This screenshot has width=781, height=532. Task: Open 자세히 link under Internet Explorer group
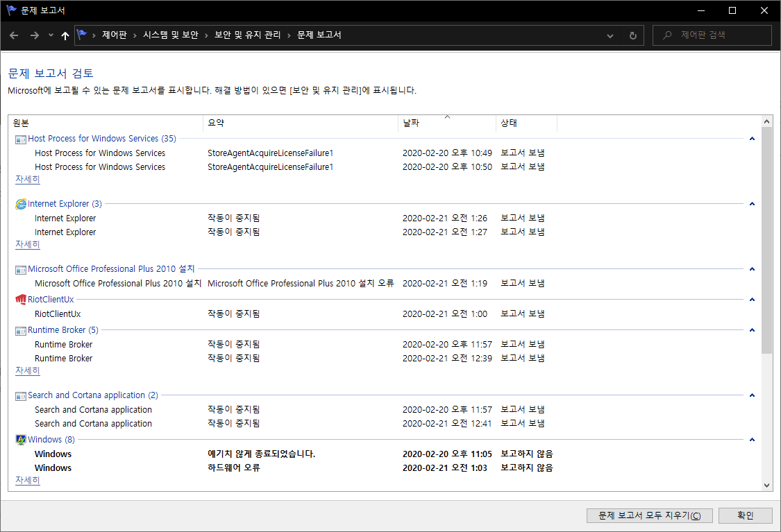pyautogui.click(x=27, y=244)
